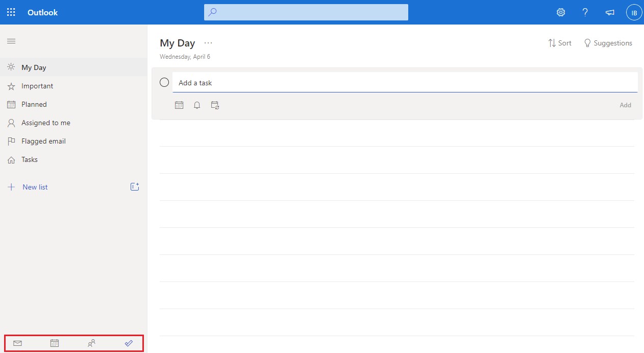
Task: Set a reminder using bell icon
Action: point(197,105)
